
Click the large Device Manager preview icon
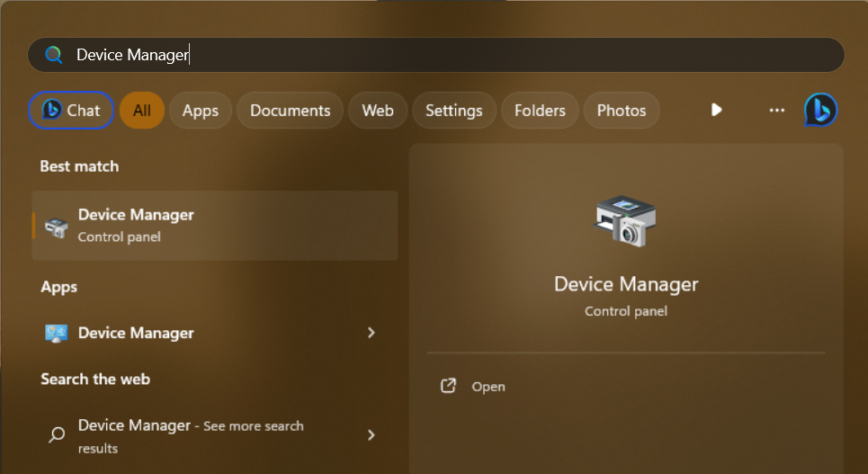(x=625, y=221)
